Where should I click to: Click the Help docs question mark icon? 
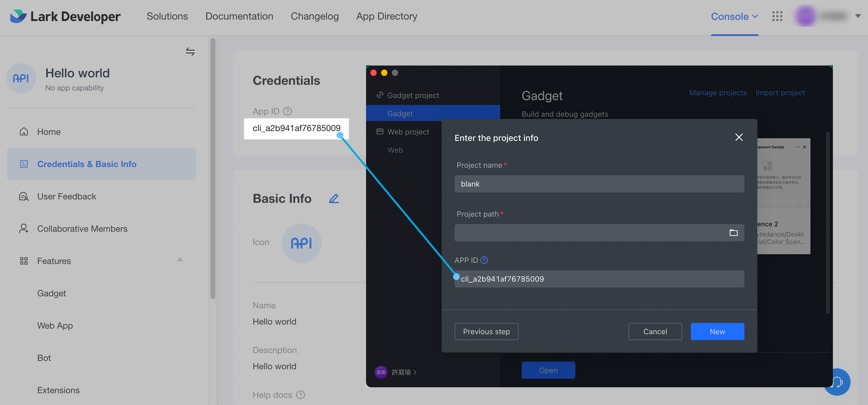point(300,394)
